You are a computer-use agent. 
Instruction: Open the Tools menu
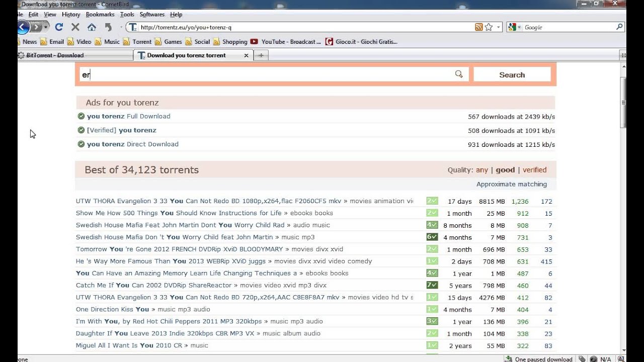(127, 15)
